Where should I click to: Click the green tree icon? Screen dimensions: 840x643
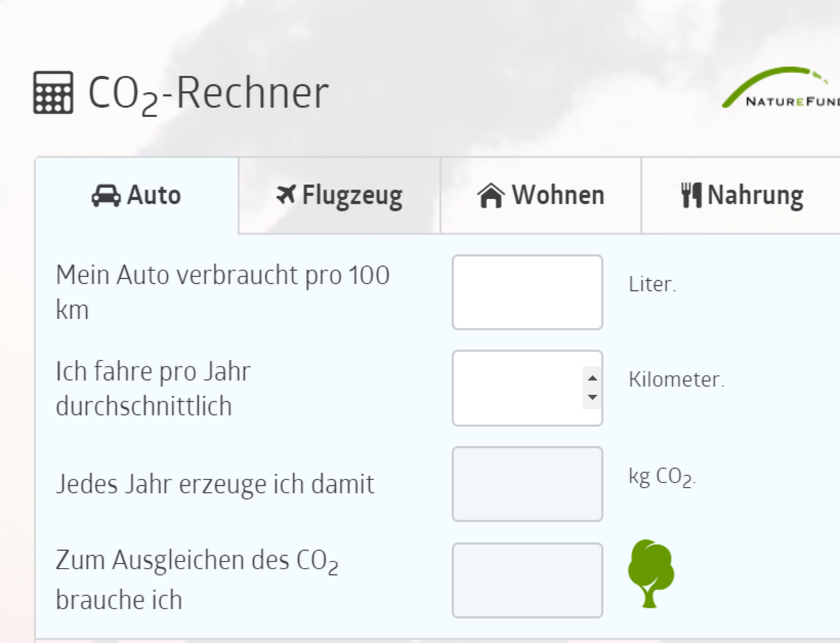pos(650,573)
